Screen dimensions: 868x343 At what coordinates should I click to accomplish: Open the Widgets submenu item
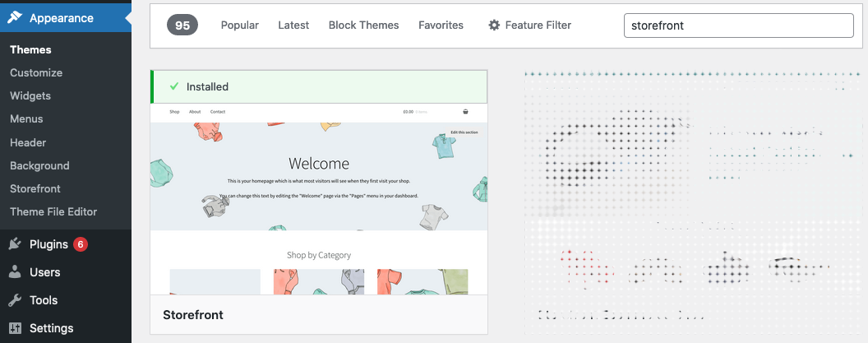pos(30,96)
